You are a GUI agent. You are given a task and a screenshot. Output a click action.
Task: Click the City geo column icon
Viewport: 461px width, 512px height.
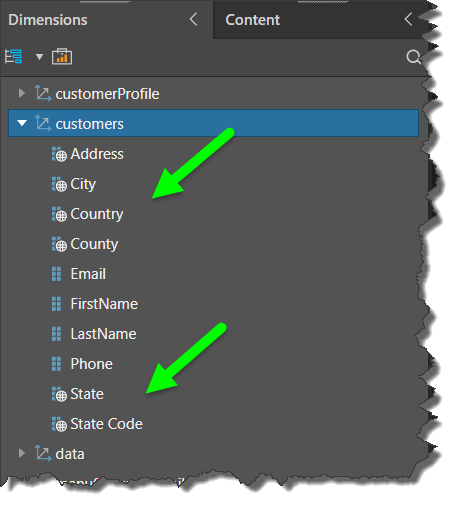coord(59,184)
